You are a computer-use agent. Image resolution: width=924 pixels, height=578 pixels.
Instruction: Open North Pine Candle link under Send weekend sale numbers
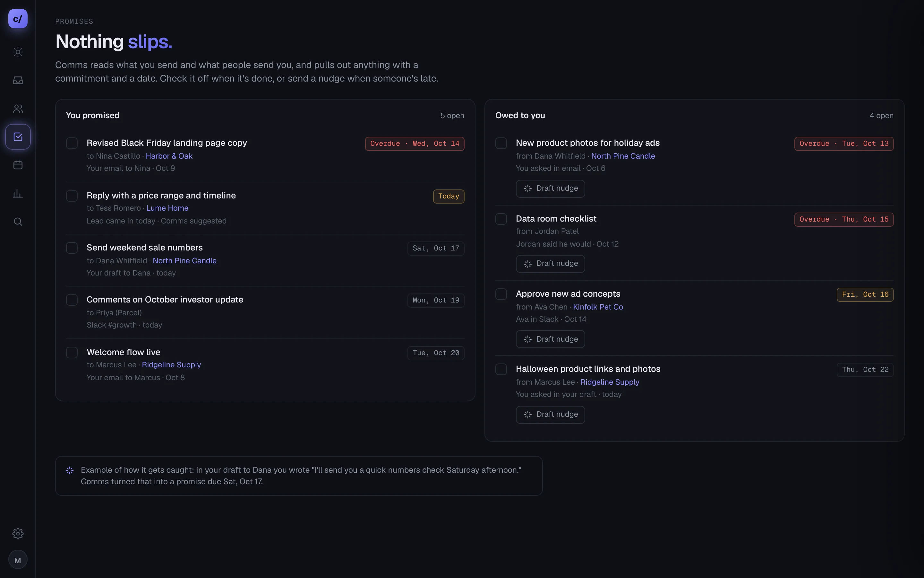coord(184,261)
